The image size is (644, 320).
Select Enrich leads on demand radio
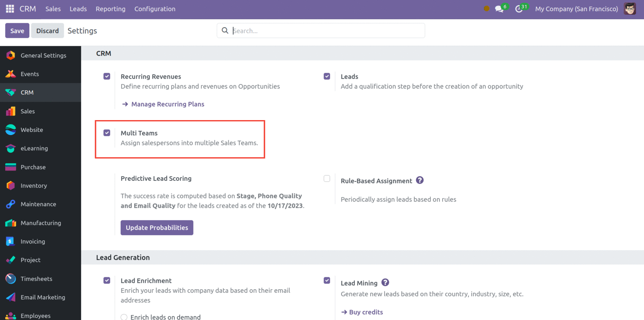pos(124,317)
